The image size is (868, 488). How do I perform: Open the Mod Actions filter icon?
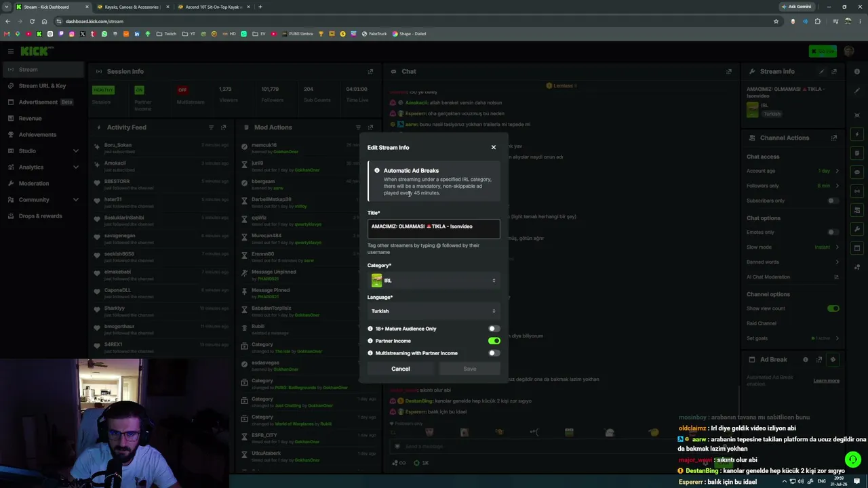(x=358, y=127)
